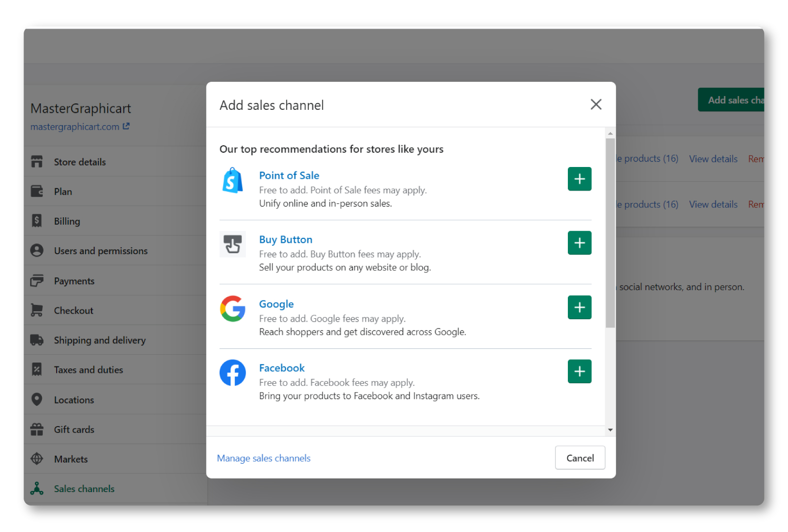Image resolution: width=788 pixels, height=532 pixels.
Task: Click Remove in first channel row
Action: 756,159
